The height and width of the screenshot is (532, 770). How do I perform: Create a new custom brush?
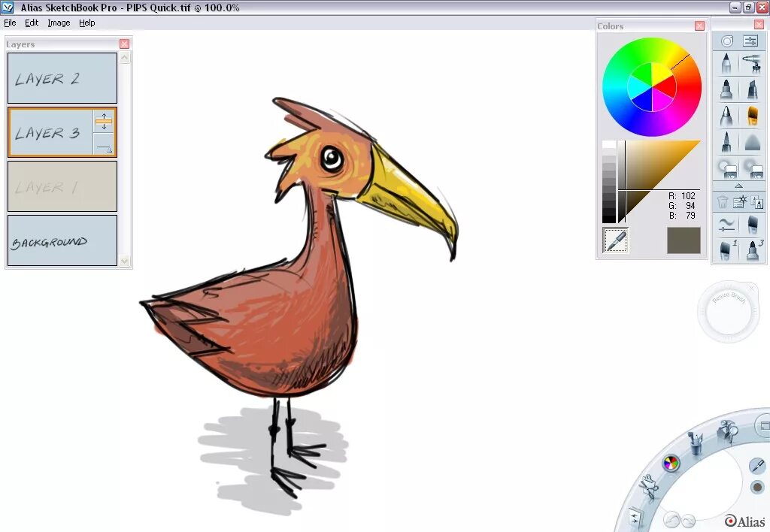[740, 201]
